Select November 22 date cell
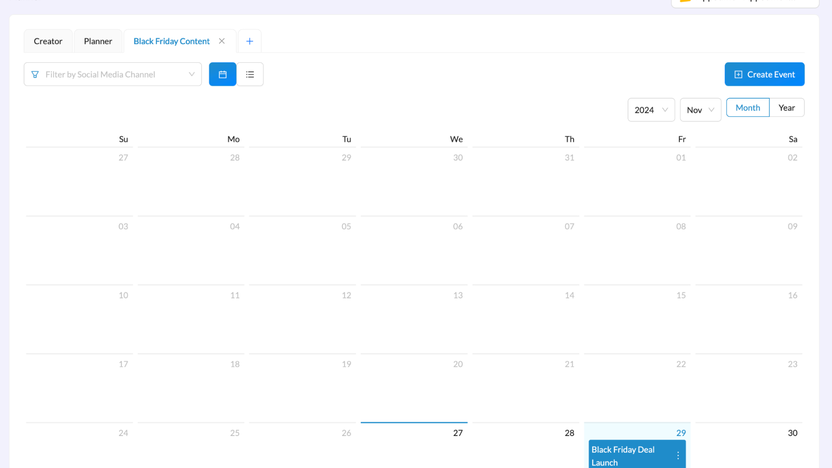The width and height of the screenshot is (832, 468). click(x=637, y=388)
